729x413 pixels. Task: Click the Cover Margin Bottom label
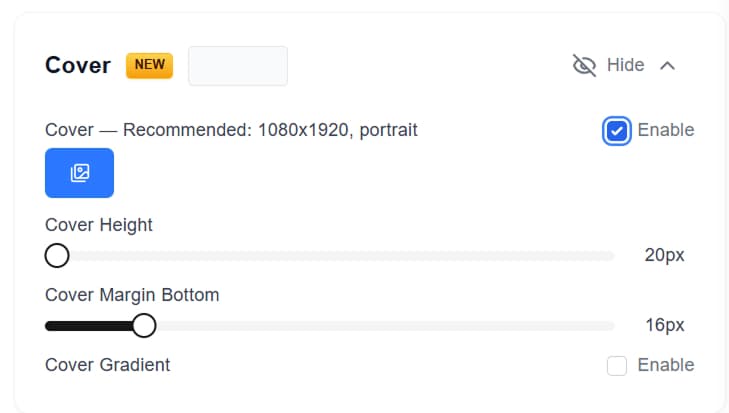[132, 295]
